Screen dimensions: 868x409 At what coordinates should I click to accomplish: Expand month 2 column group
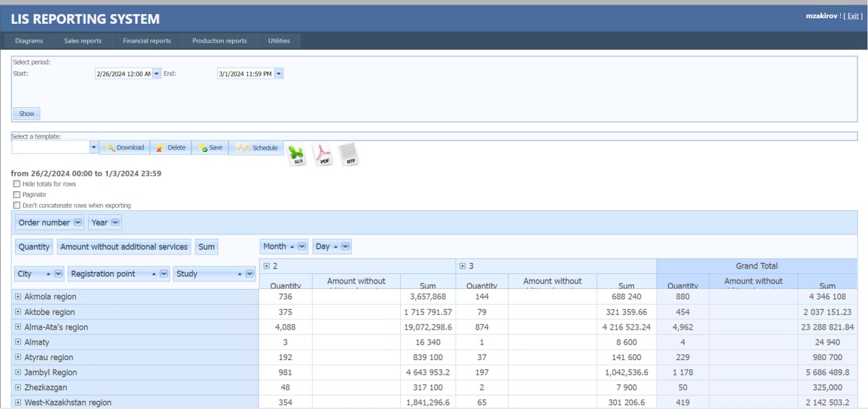coord(267,266)
